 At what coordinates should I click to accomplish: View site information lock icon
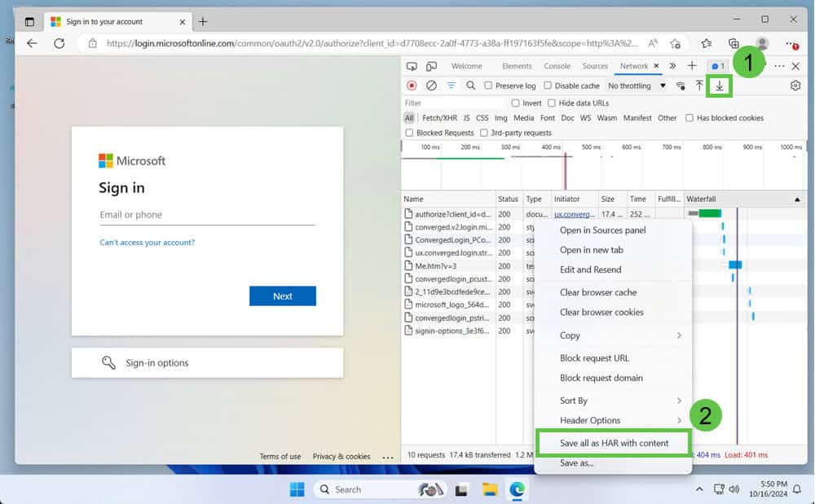pyautogui.click(x=93, y=44)
